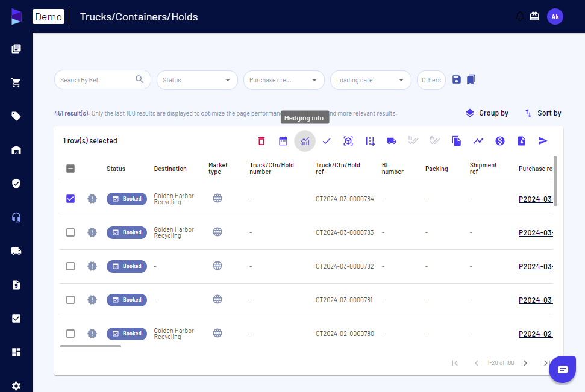Open purchase link for CT2024-03-0000784
The width and height of the screenshot is (585, 392).
point(536,199)
